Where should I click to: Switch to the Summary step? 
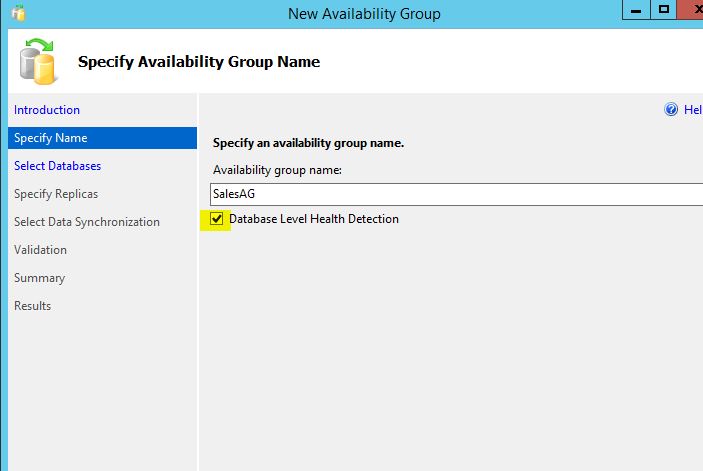39,278
